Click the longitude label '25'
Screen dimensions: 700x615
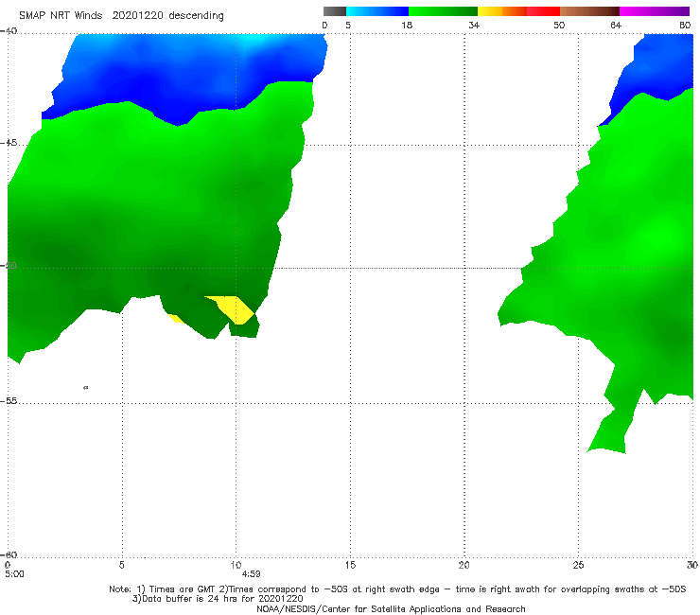[x=578, y=566]
